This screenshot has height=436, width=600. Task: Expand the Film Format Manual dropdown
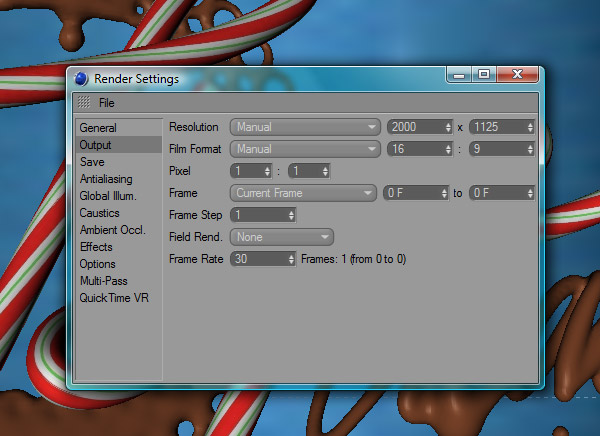coord(305,149)
